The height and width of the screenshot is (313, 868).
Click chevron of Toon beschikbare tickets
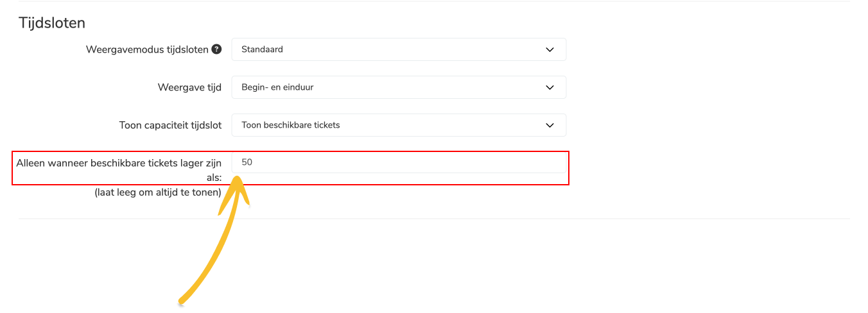click(x=550, y=125)
